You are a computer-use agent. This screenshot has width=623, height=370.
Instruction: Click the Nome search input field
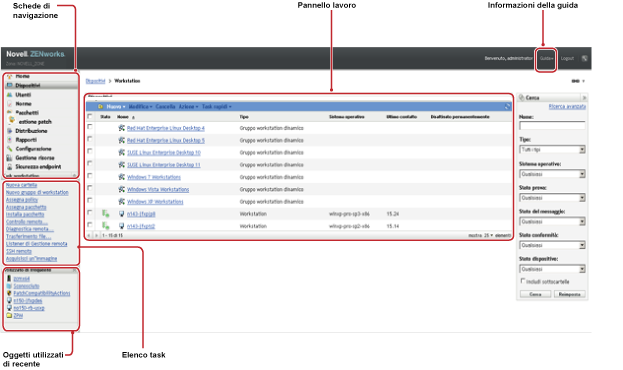(x=552, y=126)
